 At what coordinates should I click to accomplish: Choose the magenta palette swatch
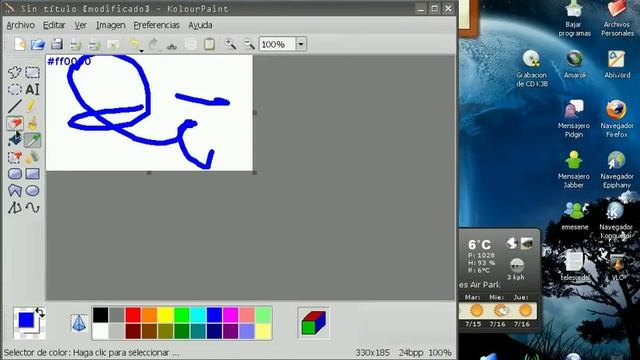pos(231,315)
